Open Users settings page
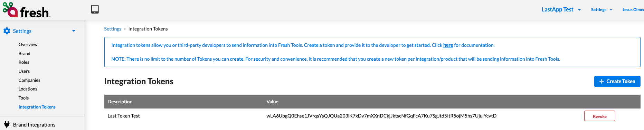 [24, 71]
